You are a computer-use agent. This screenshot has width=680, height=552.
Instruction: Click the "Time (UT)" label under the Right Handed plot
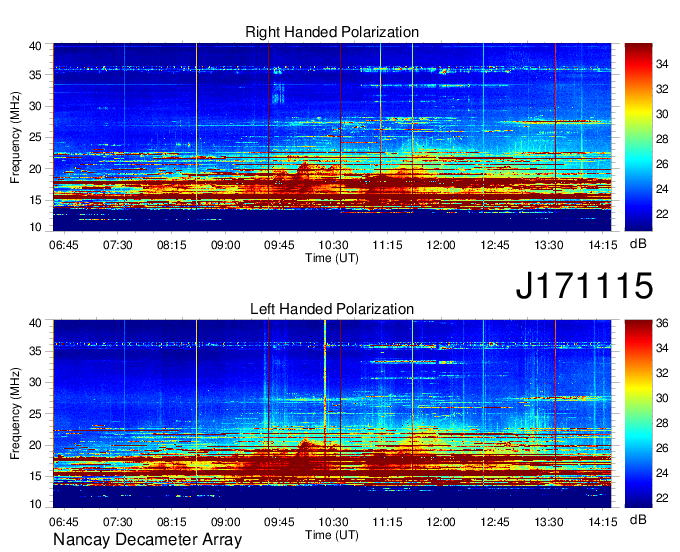[x=332, y=258]
